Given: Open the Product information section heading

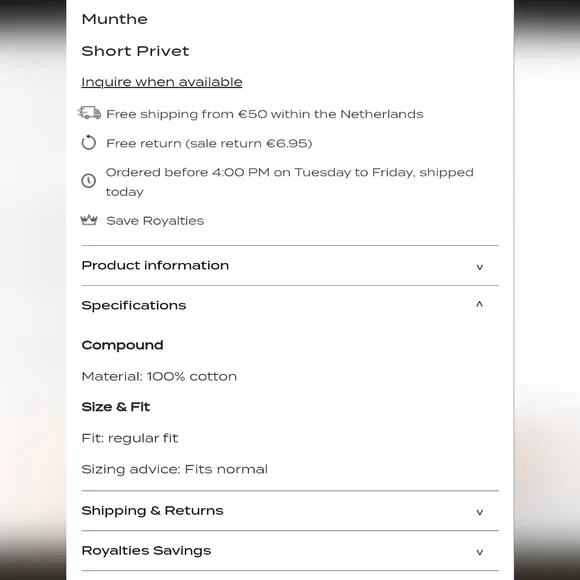Looking at the screenshot, I should [155, 265].
